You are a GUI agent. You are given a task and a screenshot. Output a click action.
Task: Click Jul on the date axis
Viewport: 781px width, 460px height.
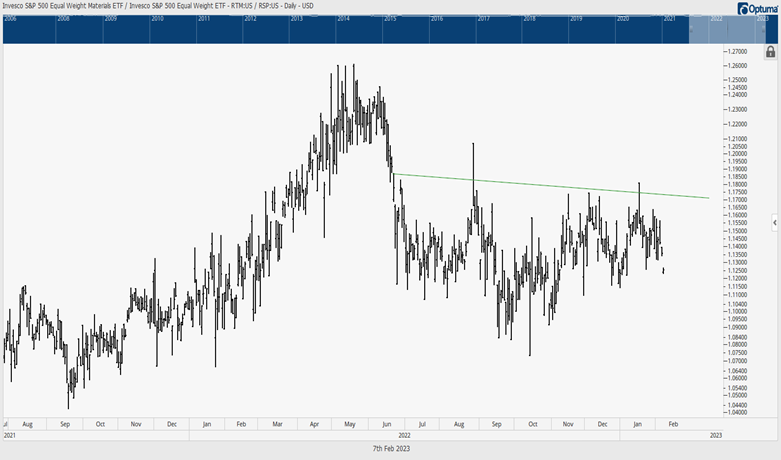point(422,424)
